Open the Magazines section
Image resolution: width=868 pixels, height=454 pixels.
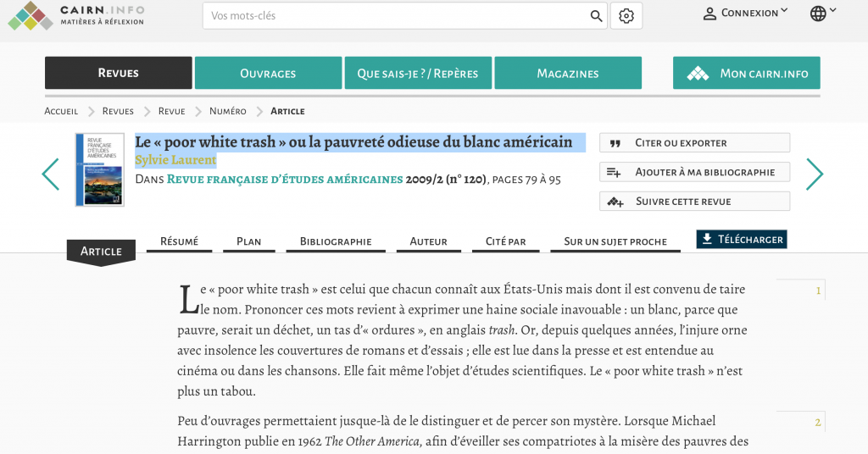point(568,74)
